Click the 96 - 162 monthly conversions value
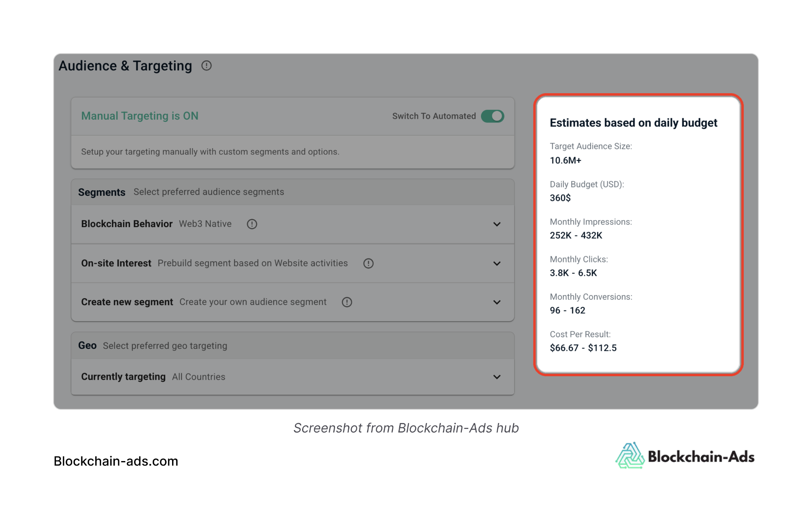 pyautogui.click(x=567, y=310)
